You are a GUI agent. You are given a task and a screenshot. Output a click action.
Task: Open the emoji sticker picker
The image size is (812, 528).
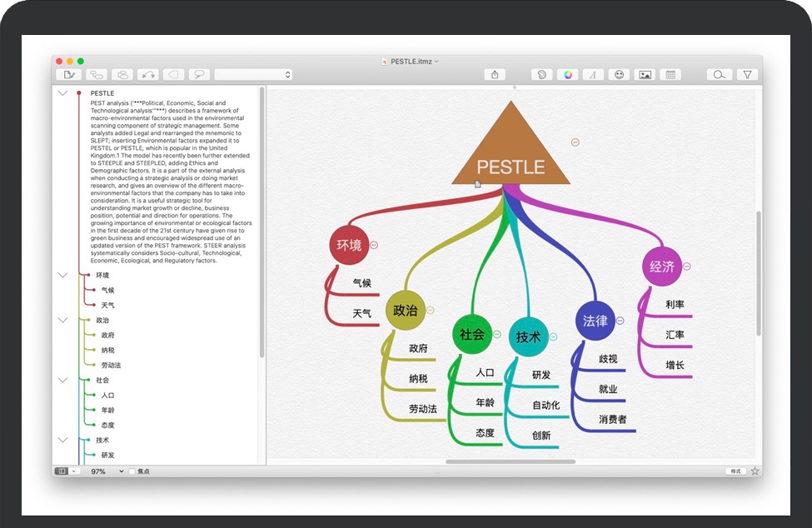coord(619,75)
